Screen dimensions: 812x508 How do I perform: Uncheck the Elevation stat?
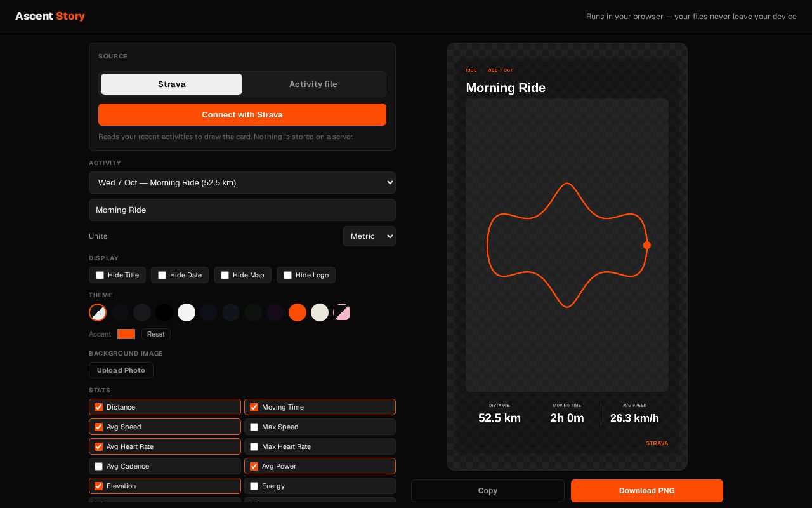click(98, 486)
